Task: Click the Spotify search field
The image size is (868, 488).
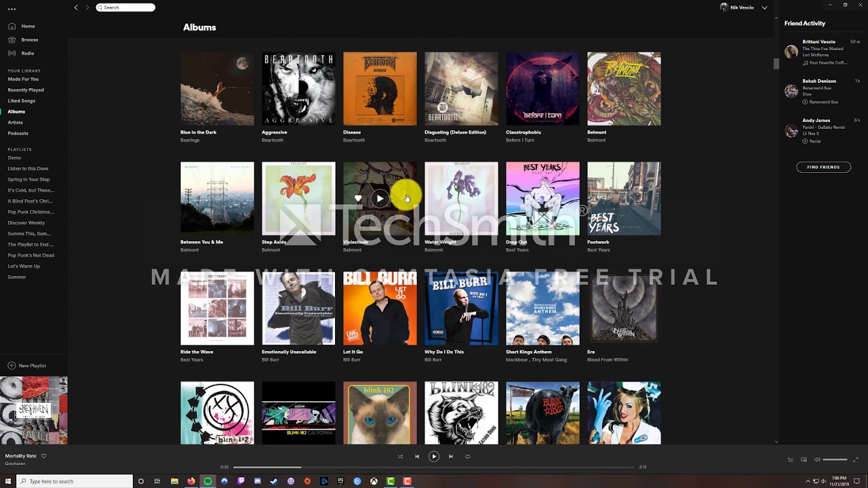Action: click(125, 7)
